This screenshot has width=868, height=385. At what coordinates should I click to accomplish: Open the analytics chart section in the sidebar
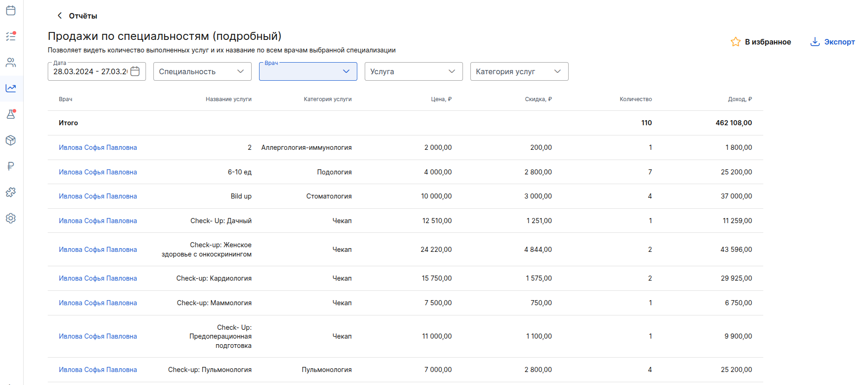(11, 88)
